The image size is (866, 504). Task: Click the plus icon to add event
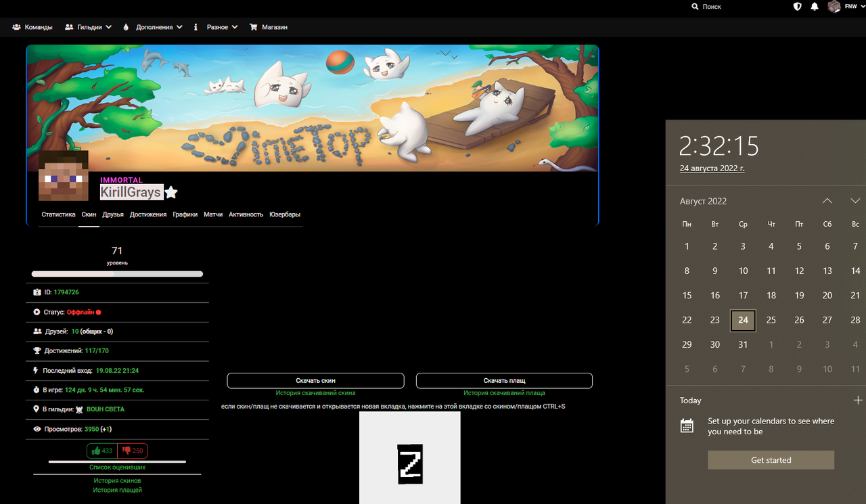857,400
